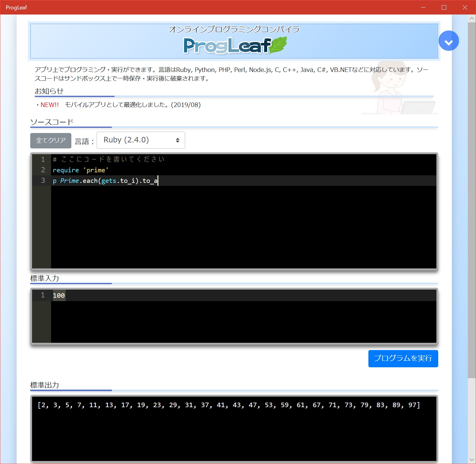
Task: Minimize the ProgLeaf window
Action: coord(423,7)
